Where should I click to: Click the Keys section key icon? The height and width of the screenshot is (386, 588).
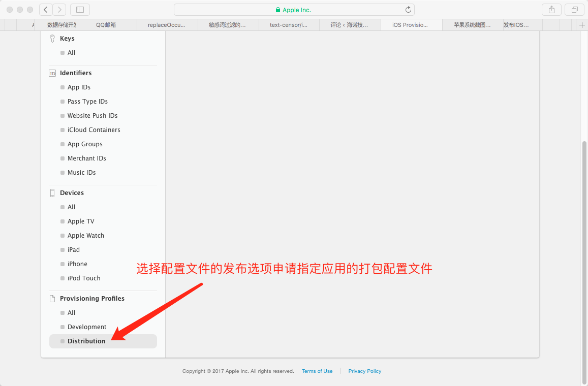(x=52, y=38)
